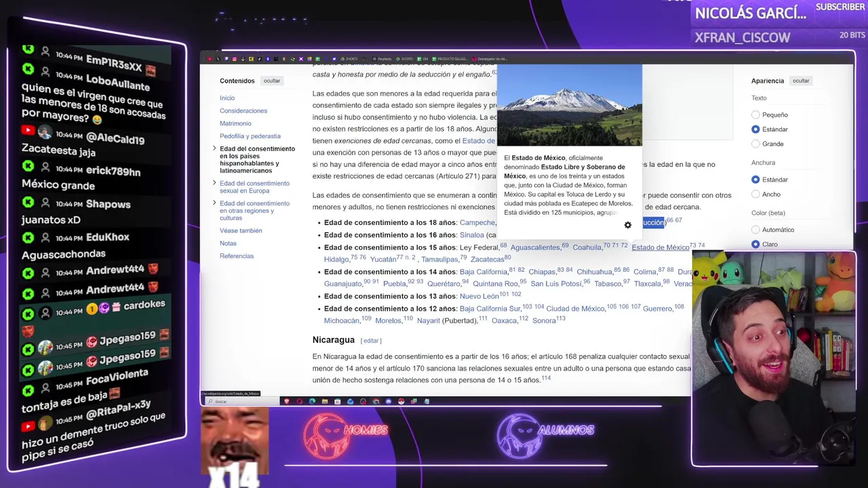Open the Campeche link
The height and width of the screenshot is (488, 868).
pyautogui.click(x=477, y=222)
